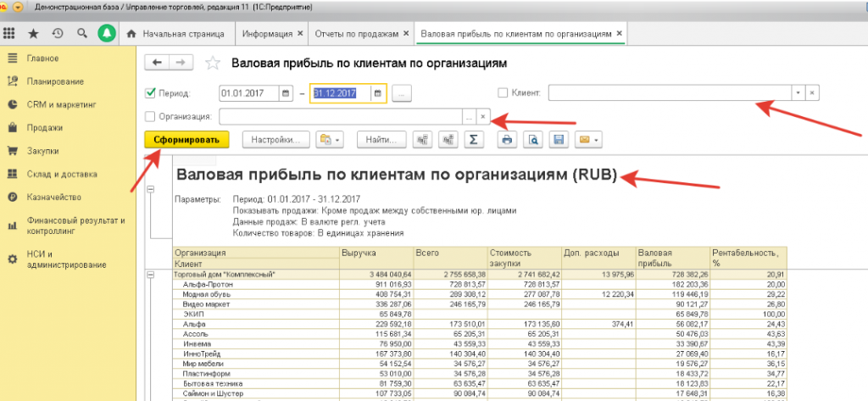
Task: Expand the Клиент field dropdown arrow
Action: [x=797, y=92]
